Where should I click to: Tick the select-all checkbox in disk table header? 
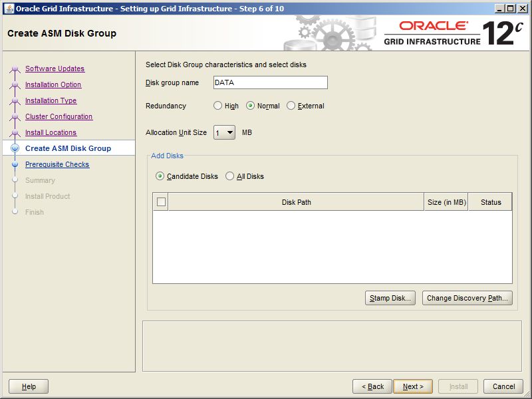[161, 202]
